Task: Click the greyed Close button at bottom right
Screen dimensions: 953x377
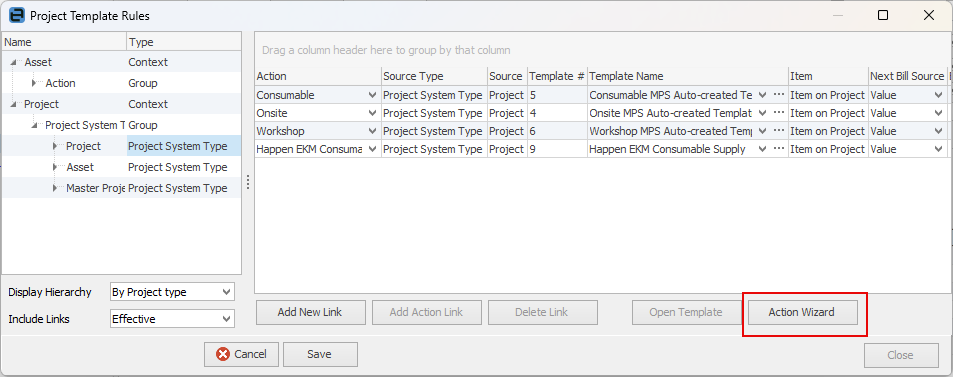Action: [901, 355]
